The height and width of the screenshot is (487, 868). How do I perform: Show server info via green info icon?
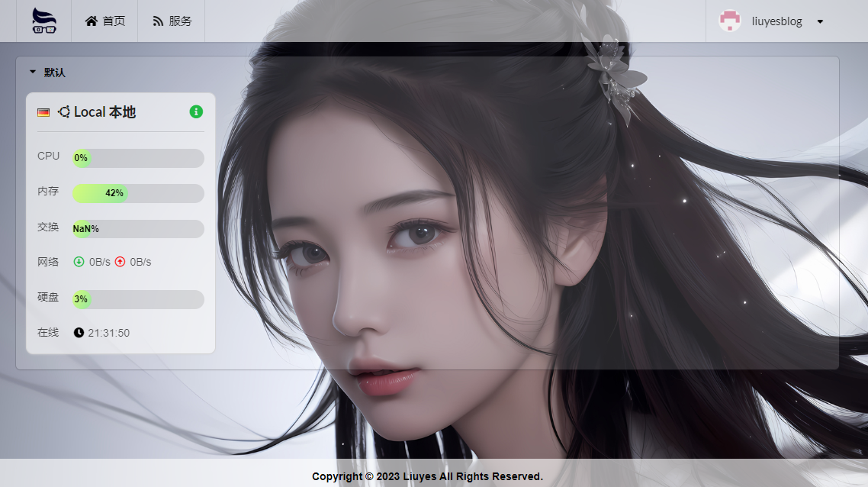click(196, 112)
